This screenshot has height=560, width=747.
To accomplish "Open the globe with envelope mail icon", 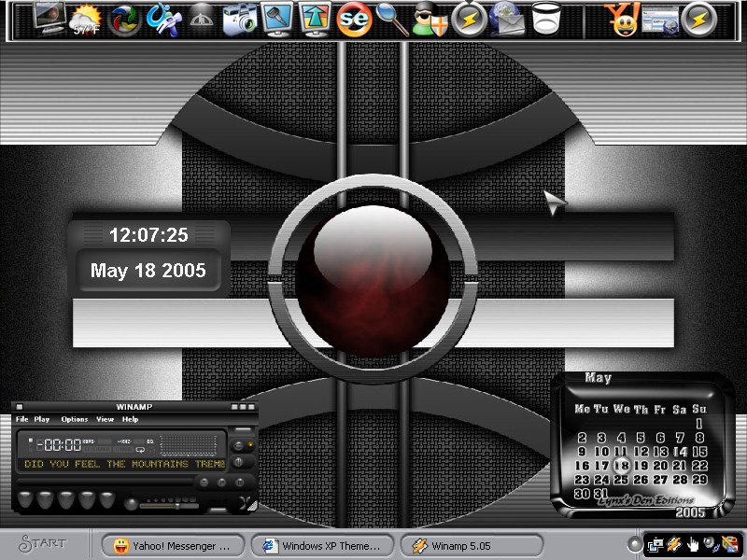I will pyautogui.click(x=507, y=20).
